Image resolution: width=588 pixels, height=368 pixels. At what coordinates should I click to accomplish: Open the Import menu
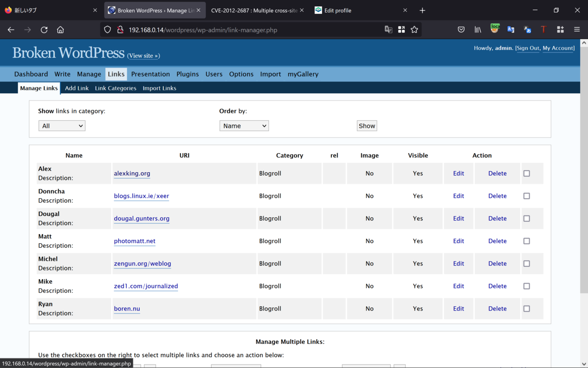pyautogui.click(x=270, y=74)
